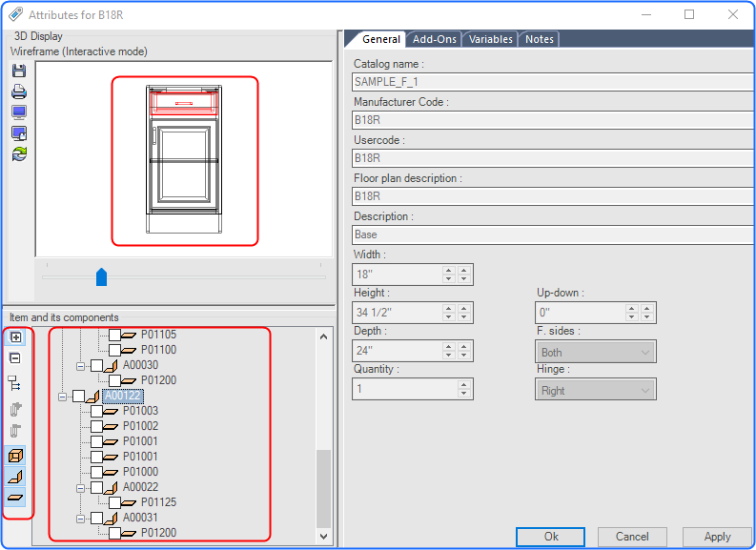Print the 3D display view

pos(19,92)
